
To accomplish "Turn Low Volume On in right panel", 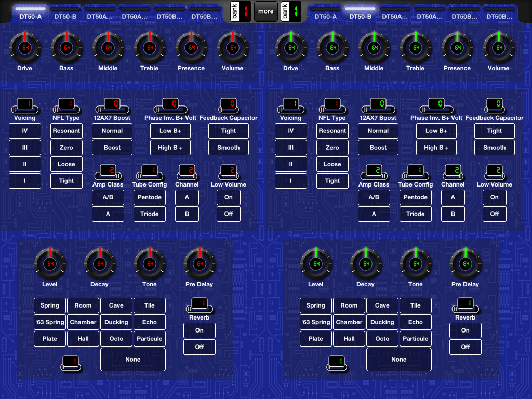I will tap(495, 197).
